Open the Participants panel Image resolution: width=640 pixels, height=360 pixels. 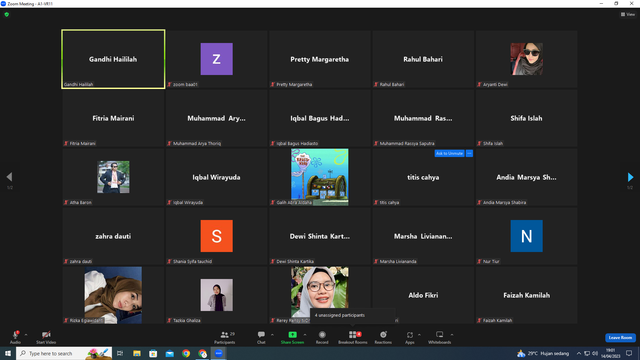[225, 337]
